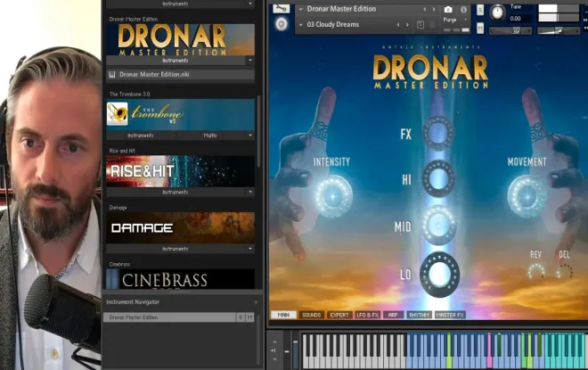Octave down arrow beside the keyboard

[x=274, y=359]
